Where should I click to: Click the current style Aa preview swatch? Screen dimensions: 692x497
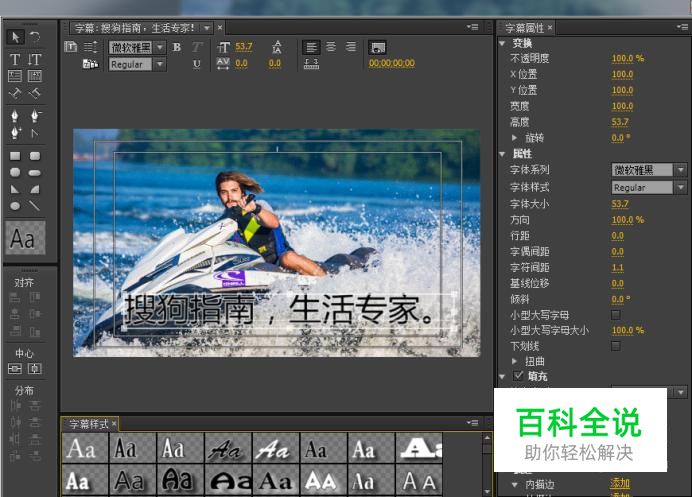(25, 238)
